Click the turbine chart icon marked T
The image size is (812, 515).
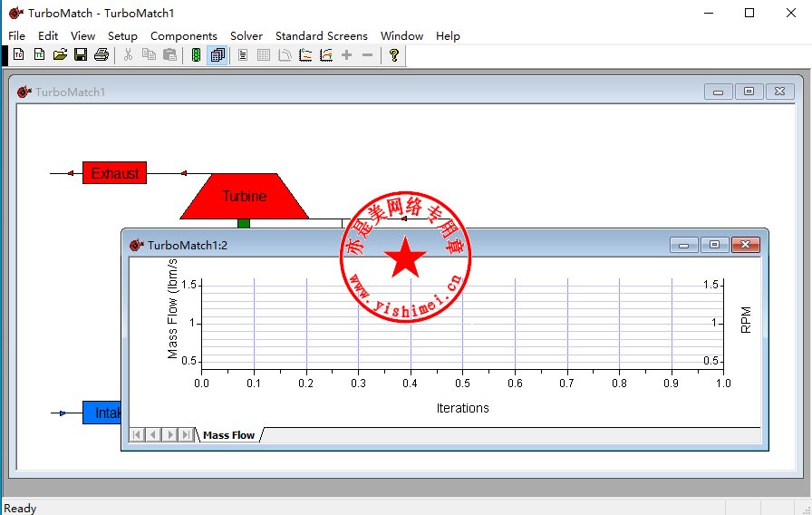click(326, 55)
